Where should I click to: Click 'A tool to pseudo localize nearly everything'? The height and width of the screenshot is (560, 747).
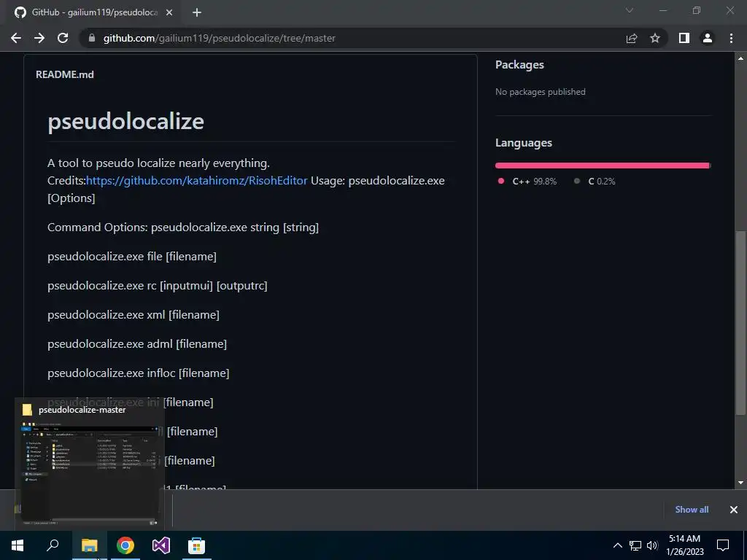[158, 163]
